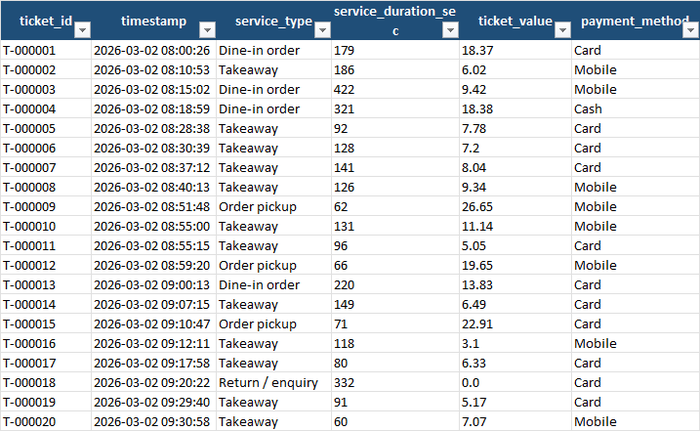Select 'Takeaway' in row T-000020
Viewport: 700px width, 431px height.
tap(274, 422)
